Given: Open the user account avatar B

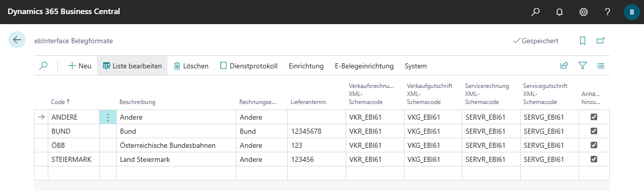Looking at the screenshot, I should point(632,12).
